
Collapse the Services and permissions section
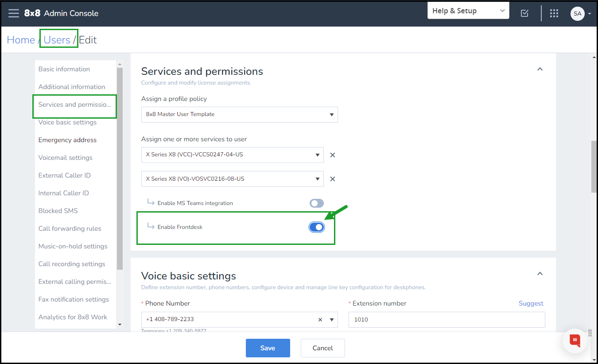point(540,69)
